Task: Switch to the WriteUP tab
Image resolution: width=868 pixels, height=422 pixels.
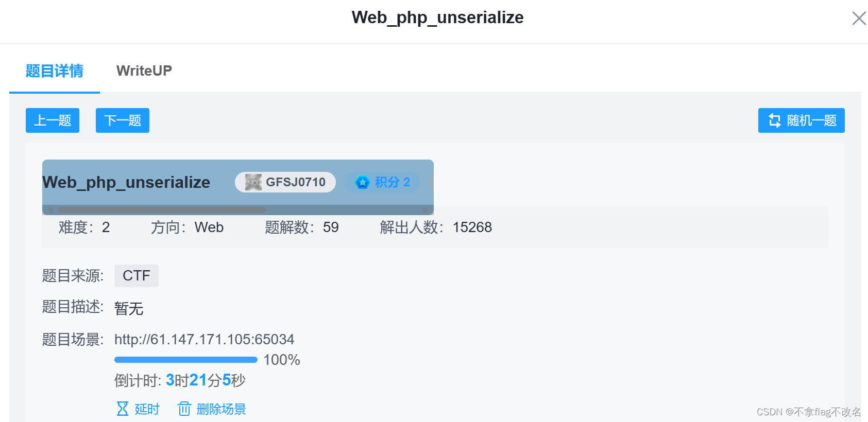Action: [x=144, y=71]
